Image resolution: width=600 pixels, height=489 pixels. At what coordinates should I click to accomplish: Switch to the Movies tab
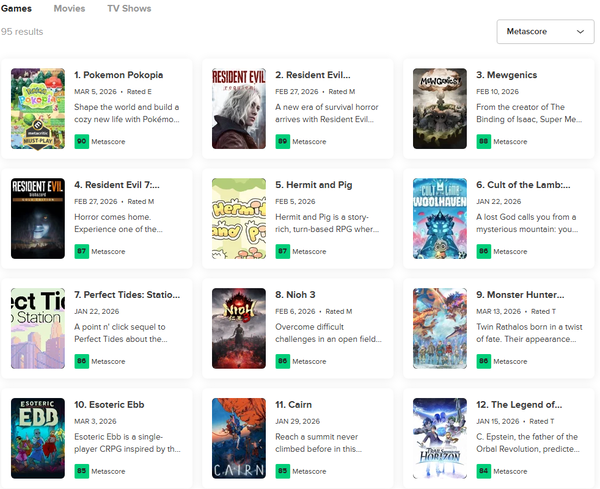69,8
